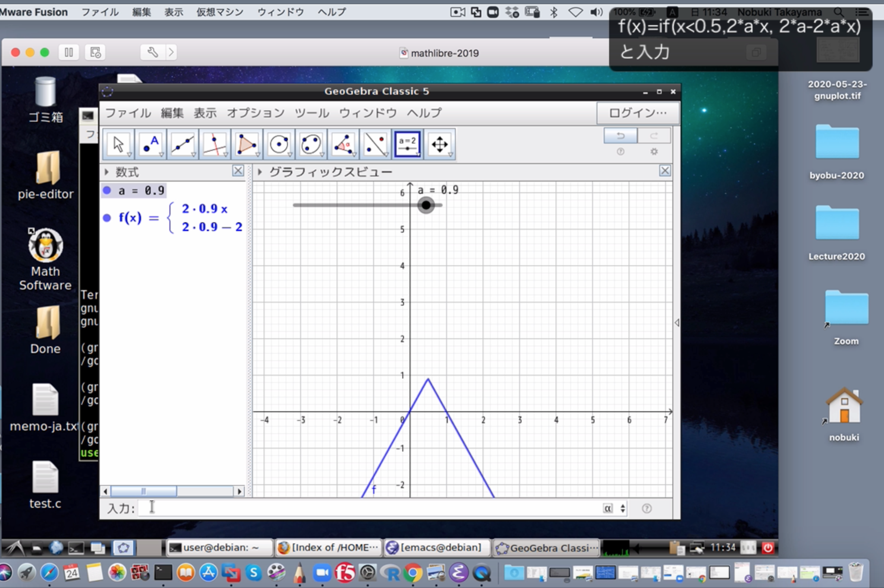Expand the sidebar arrow at right edge
884x588 pixels.
(677, 323)
